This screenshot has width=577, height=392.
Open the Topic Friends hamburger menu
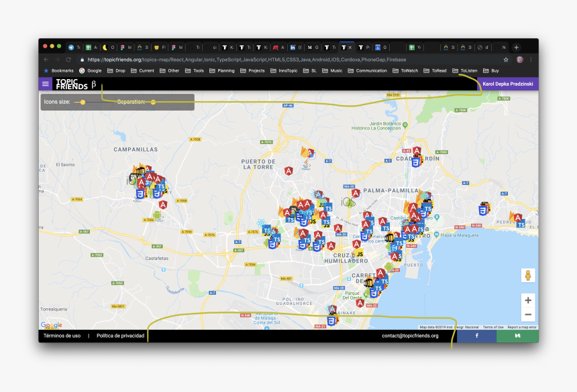[x=45, y=84]
